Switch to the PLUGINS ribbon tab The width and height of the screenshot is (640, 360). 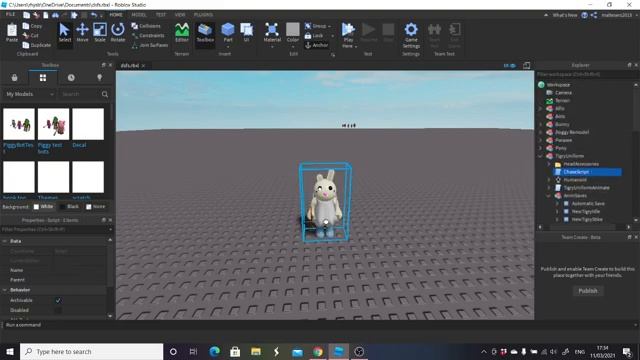point(203,15)
